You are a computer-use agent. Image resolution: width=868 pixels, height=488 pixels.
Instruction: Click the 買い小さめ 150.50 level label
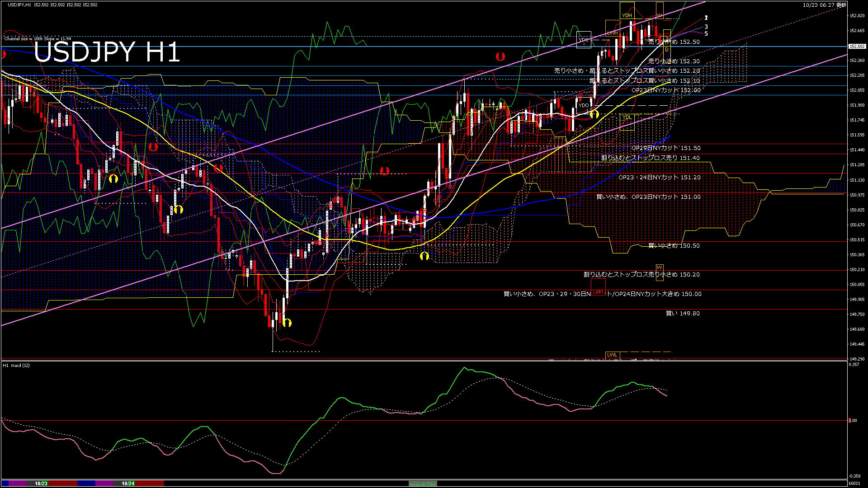coord(674,245)
